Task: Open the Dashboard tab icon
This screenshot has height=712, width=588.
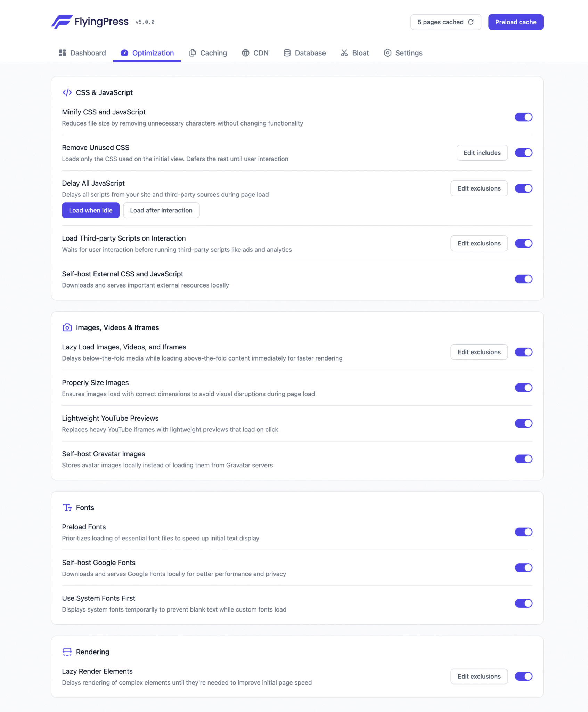Action: 63,53
